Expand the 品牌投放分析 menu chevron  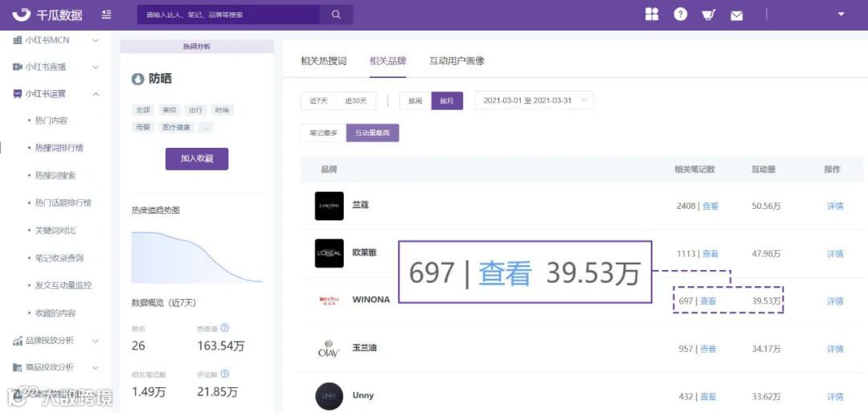95,341
